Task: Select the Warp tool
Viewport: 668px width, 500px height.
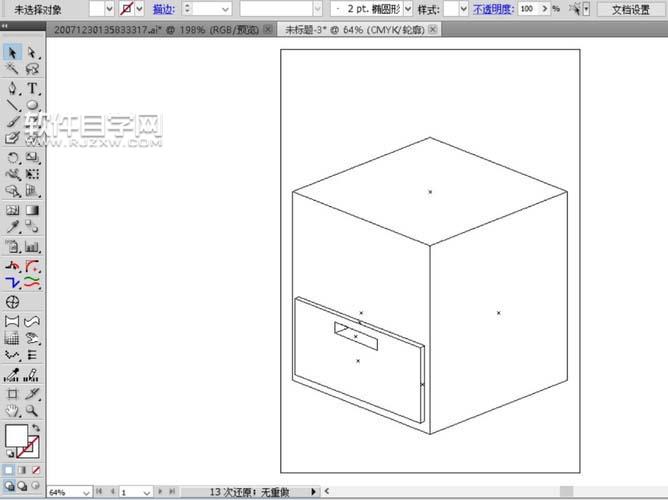Action: (12, 174)
